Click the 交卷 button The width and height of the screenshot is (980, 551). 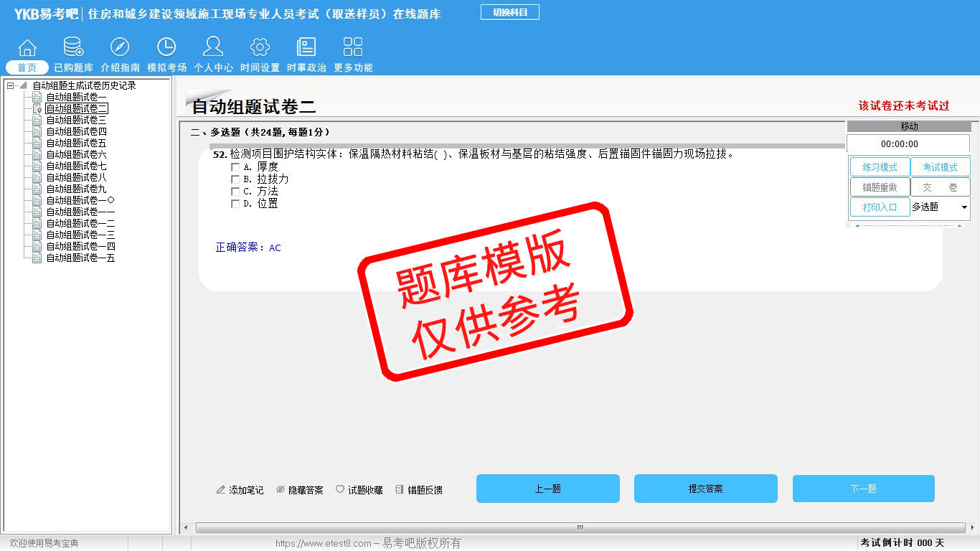pos(940,187)
